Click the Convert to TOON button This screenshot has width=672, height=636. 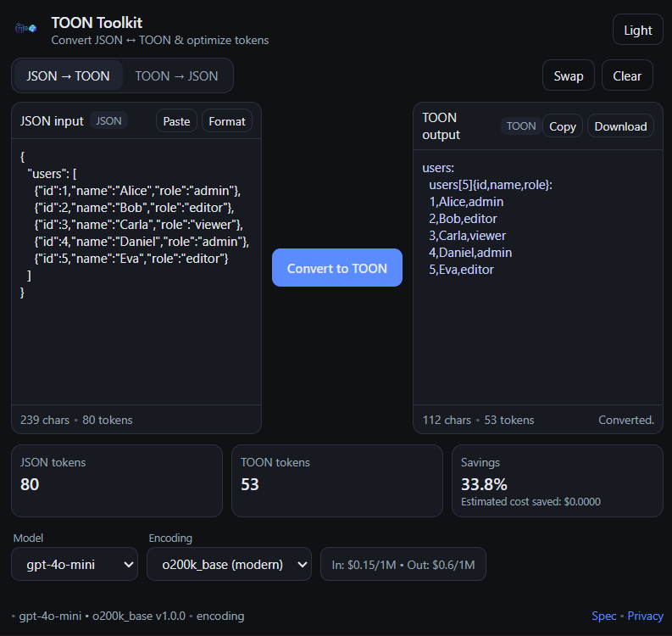click(x=337, y=268)
